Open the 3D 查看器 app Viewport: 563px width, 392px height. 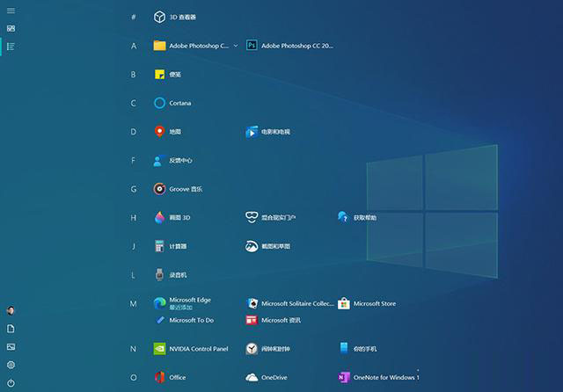pyautogui.click(x=175, y=17)
